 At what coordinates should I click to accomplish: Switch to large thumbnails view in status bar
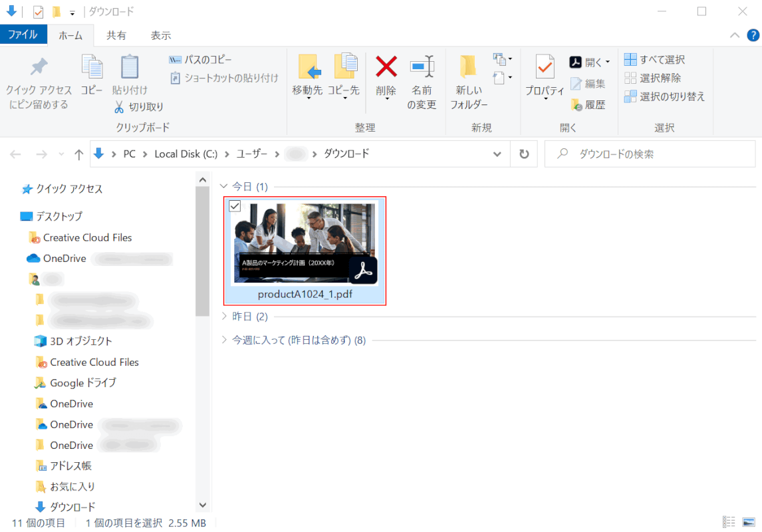(x=749, y=523)
